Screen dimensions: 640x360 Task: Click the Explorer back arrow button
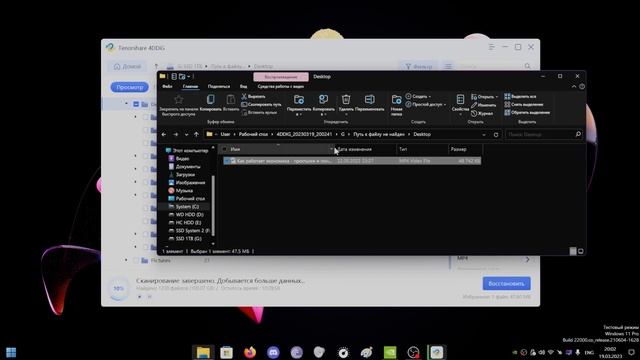164,134
